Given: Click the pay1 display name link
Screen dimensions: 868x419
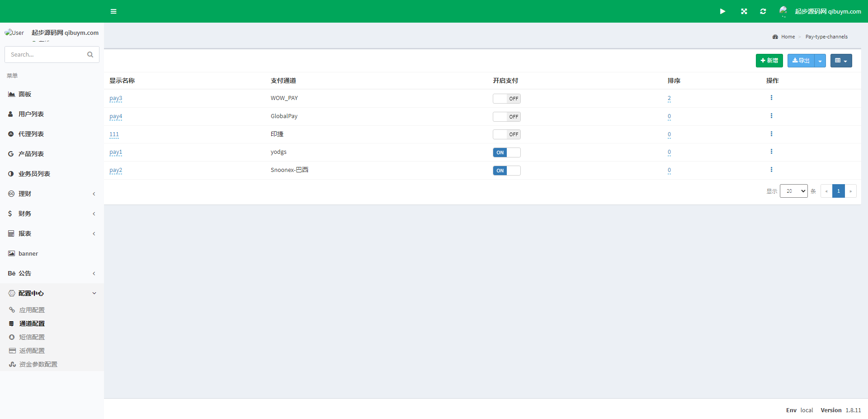Looking at the screenshot, I should tap(116, 152).
